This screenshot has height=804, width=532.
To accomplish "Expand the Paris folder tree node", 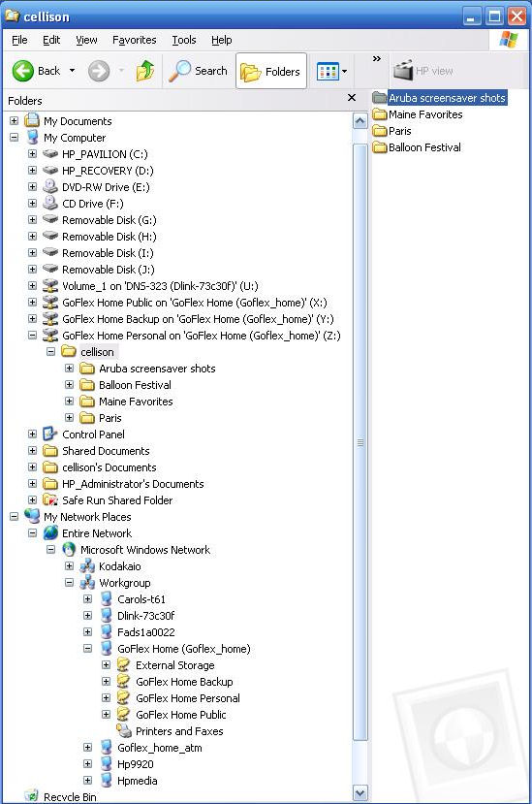I will pyautogui.click(x=69, y=417).
